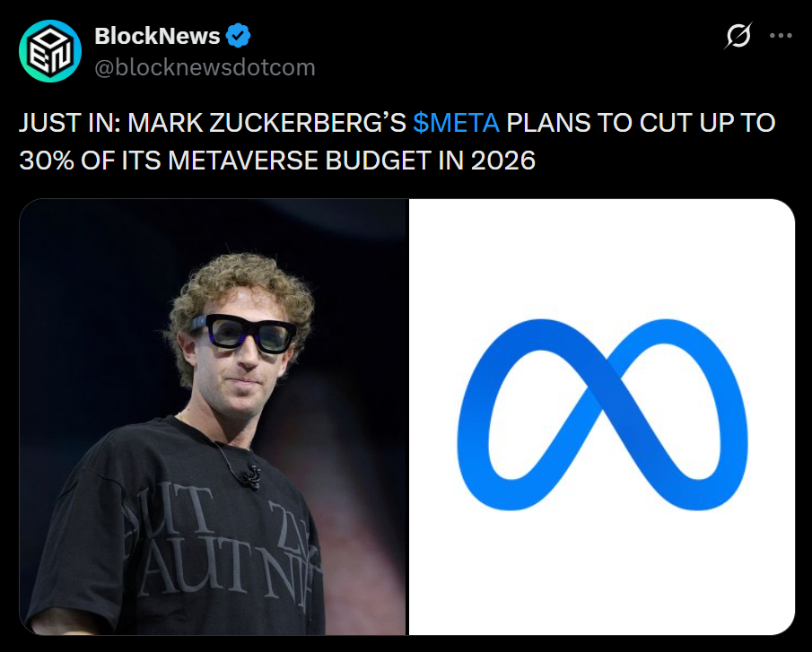View the Mark Zuckerberg photo
Image resolution: width=812 pixels, height=652 pixels.
tap(213, 417)
